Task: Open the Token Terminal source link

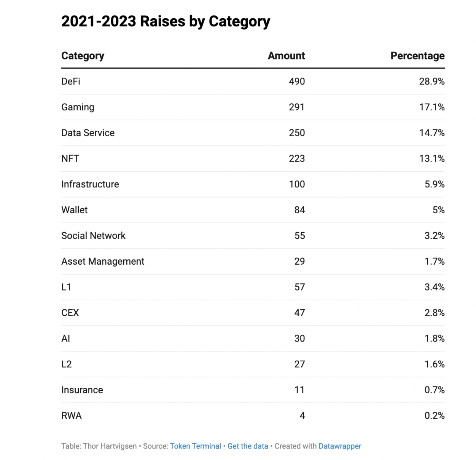Action: [195, 446]
